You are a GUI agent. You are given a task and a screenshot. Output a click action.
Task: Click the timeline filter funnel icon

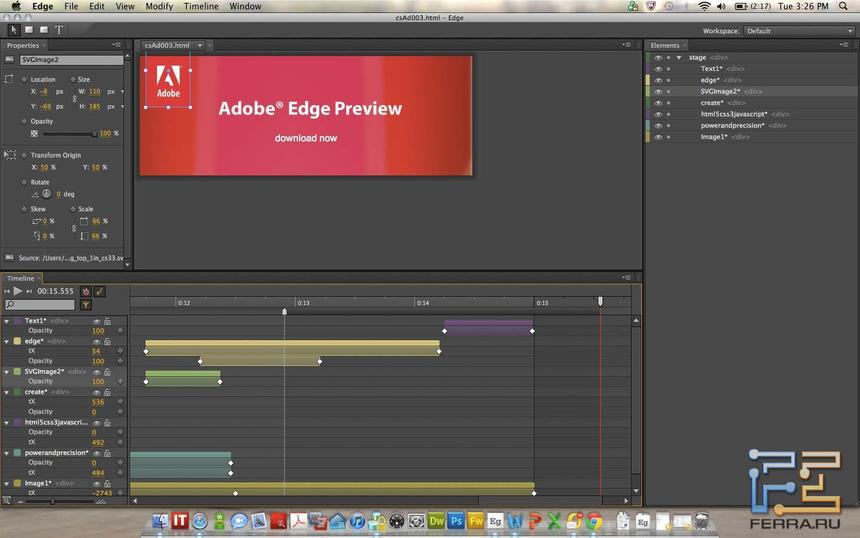[86, 305]
